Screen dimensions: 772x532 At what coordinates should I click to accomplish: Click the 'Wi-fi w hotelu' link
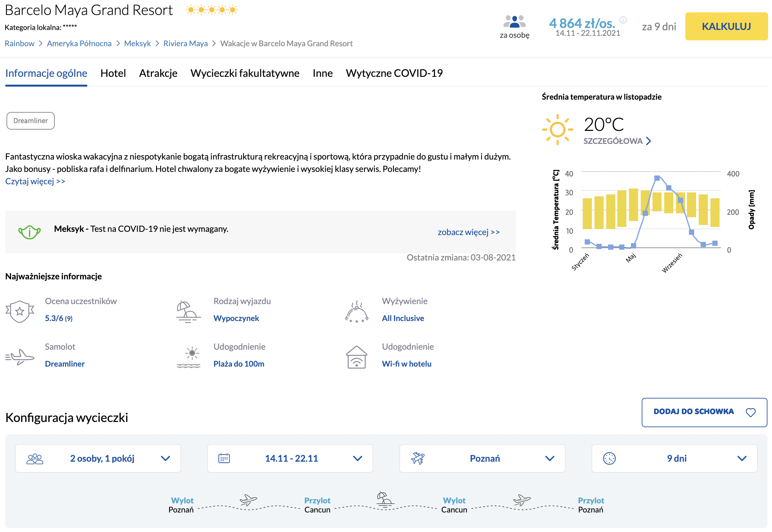pos(407,364)
